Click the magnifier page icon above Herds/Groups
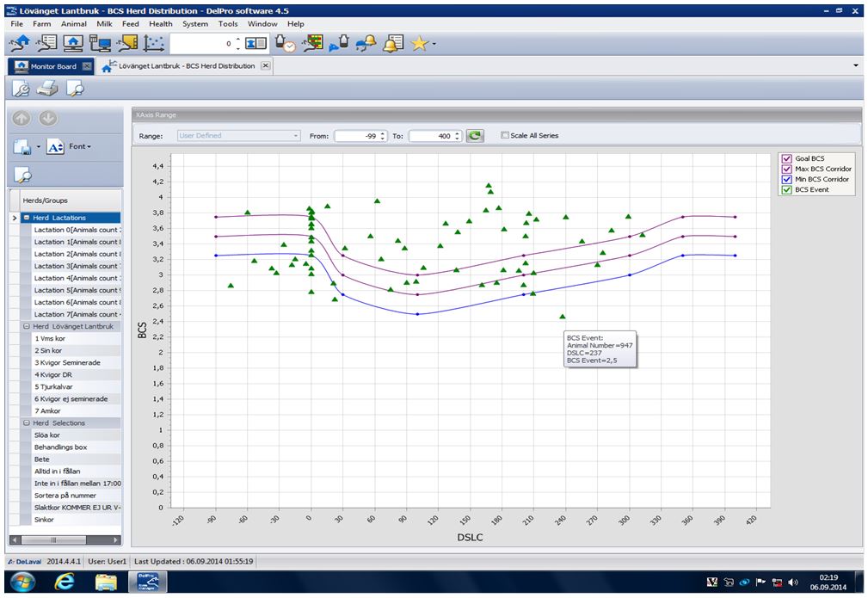This screenshot has width=868, height=598. (22, 175)
